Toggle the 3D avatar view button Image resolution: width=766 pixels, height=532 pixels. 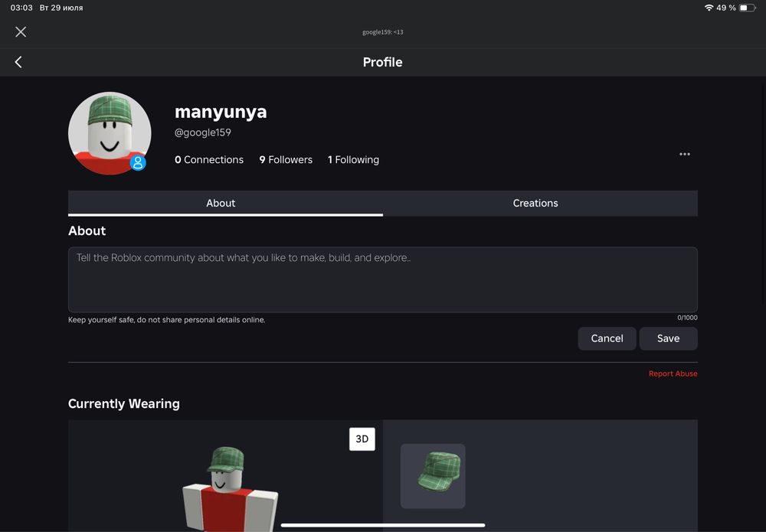pyautogui.click(x=362, y=439)
